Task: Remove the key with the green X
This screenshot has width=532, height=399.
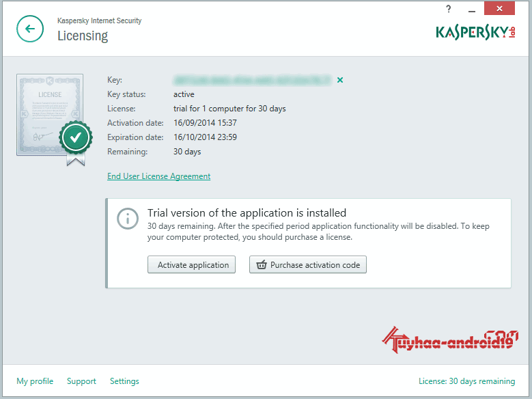Action: pyautogui.click(x=340, y=80)
